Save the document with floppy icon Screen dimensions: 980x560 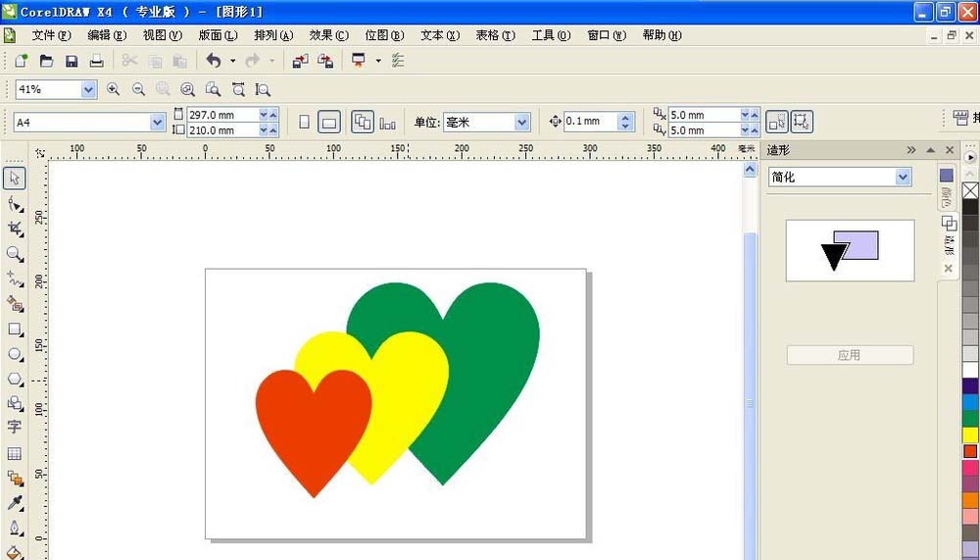pos(72,61)
